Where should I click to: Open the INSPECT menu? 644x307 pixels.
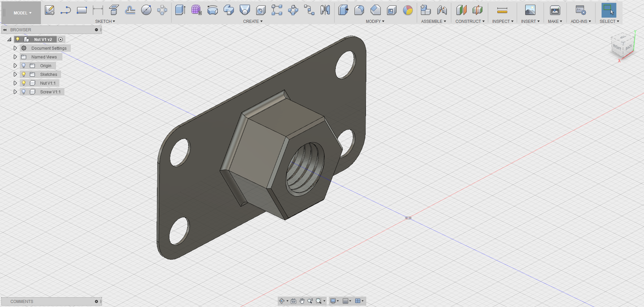502,21
